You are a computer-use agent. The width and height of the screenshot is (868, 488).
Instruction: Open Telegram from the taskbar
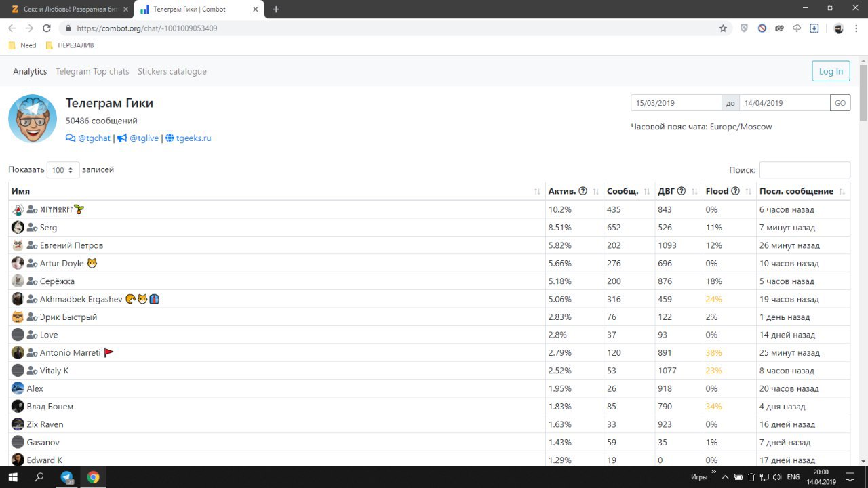tap(67, 477)
